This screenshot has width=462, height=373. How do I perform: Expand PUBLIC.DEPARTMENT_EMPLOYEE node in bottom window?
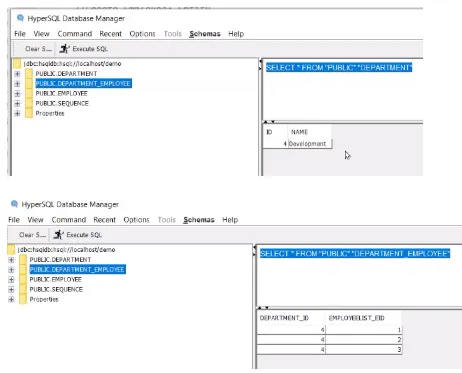[x=11, y=270]
